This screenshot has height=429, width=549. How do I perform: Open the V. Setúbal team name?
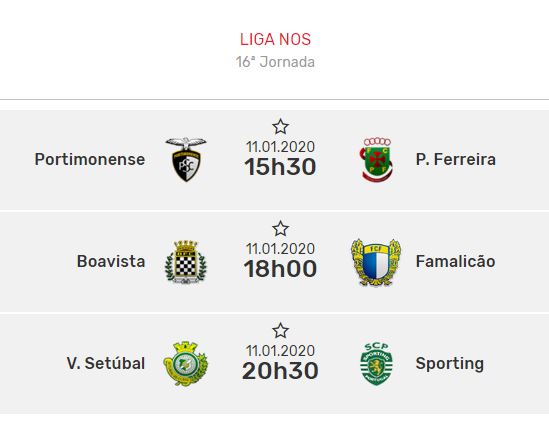(106, 363)
